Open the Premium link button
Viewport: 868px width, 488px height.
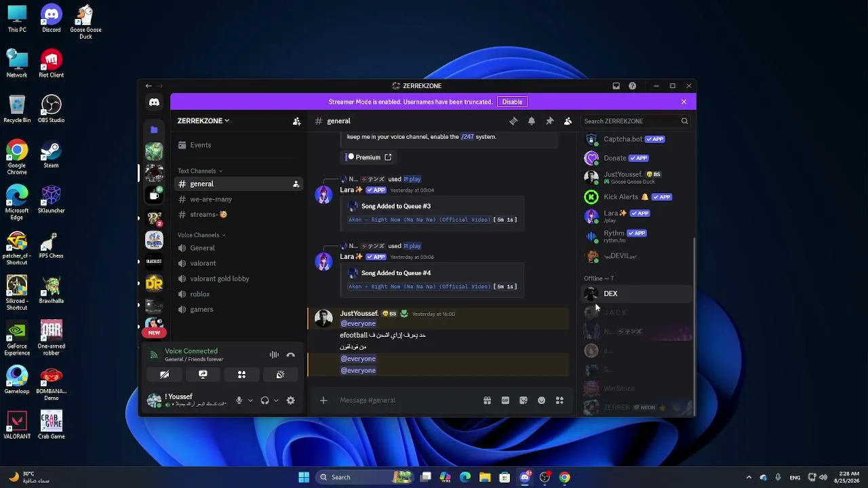369,157
